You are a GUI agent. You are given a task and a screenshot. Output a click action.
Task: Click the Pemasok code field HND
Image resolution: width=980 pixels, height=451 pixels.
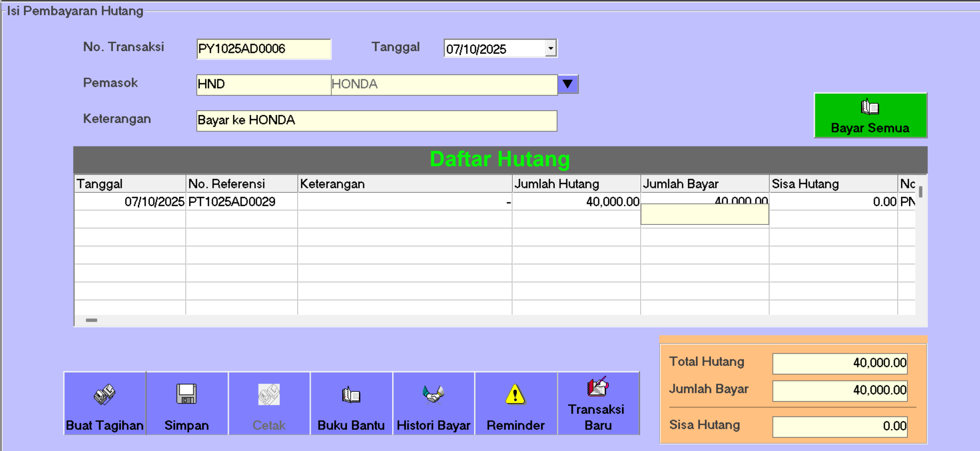[x=263, y=84]
